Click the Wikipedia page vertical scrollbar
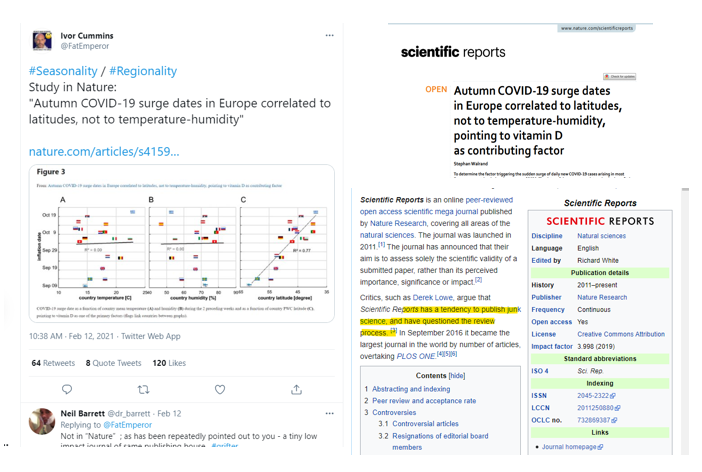The width and height of the screenshot is (702, 472). pyautogui.click(x=685, y=320)
